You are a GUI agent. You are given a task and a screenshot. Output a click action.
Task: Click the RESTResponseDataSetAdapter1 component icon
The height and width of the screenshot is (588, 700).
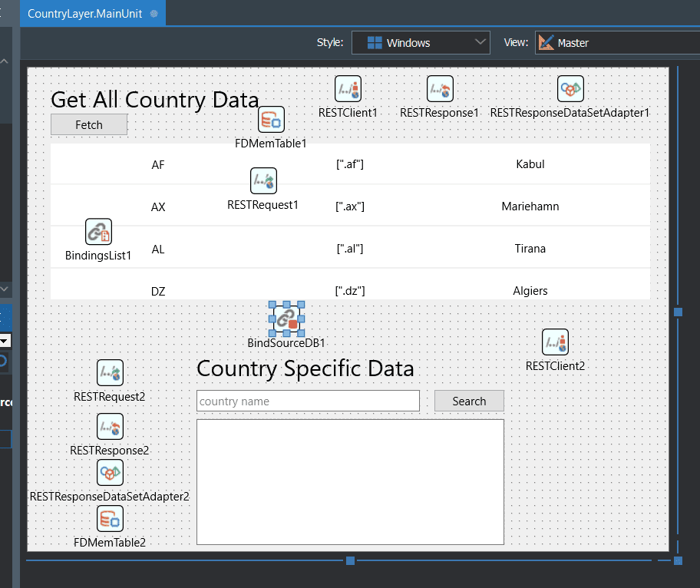pos(570,89)
